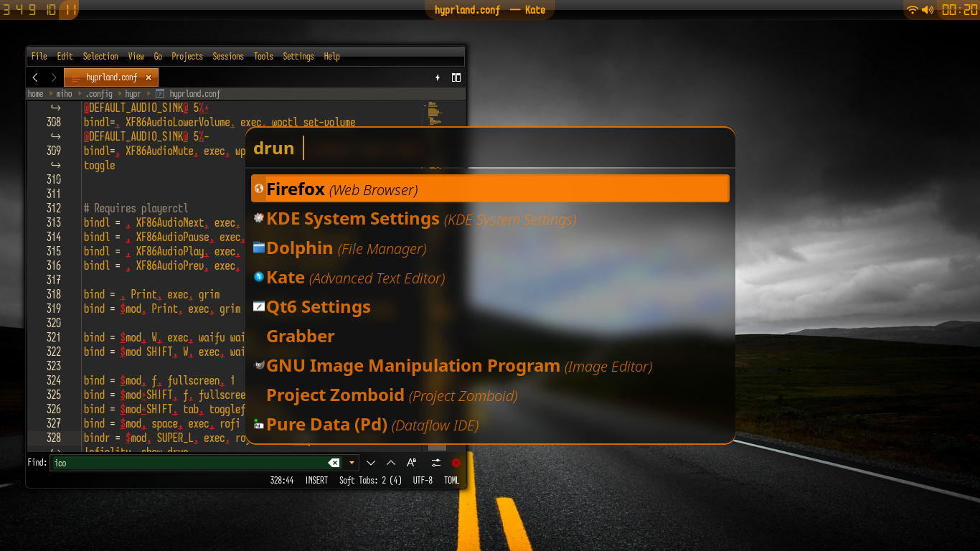This screenshot has width=980, height=551.
Task: Click line number 328 in Kate gutter
Action: [53, 438]
